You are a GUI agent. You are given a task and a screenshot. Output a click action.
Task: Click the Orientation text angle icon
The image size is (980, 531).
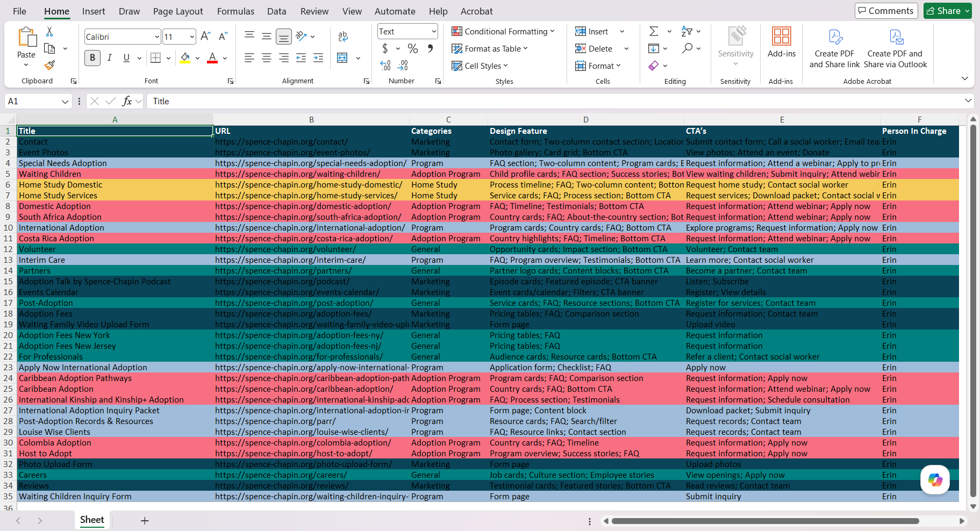click(301, 37)
